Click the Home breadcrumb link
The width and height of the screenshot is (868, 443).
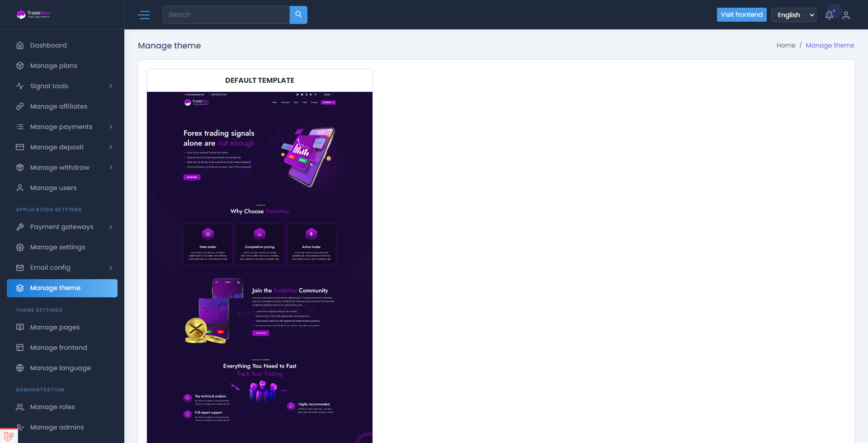(x=786, y=45)
